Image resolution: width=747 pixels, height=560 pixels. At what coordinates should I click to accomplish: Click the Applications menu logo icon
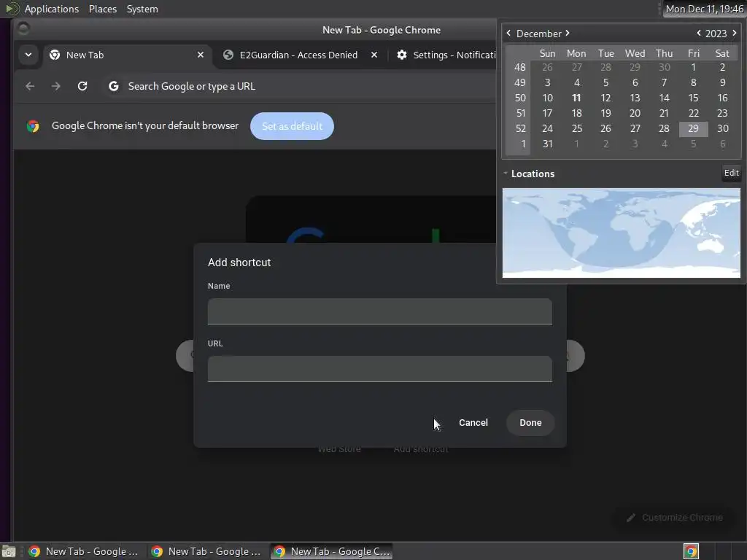(x=12, y=9)
